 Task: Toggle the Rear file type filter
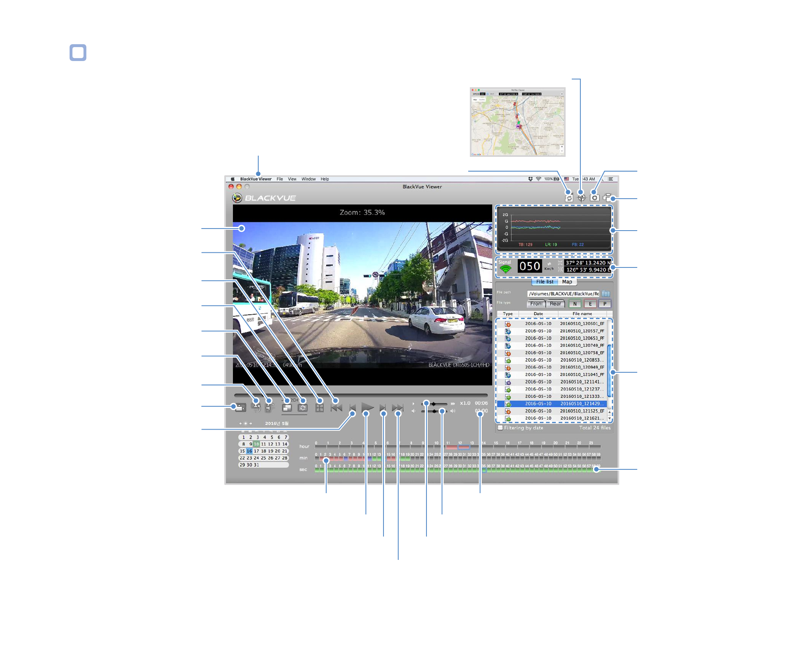[x=555, y=304]
